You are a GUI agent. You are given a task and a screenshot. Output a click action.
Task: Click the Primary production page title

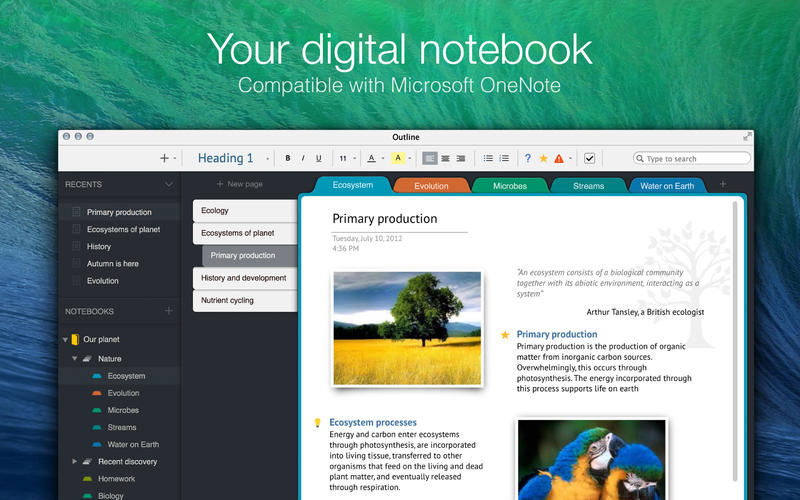point(385,219)
